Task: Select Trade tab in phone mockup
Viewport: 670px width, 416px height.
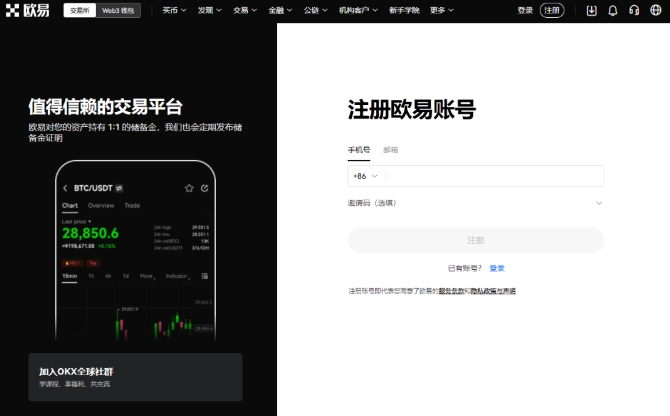Action: [132, 206]
